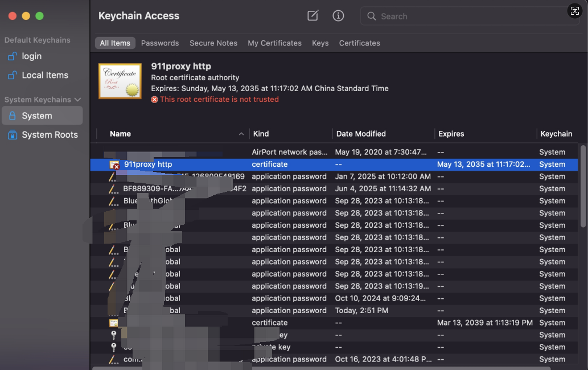
Task: Click the unlocked padlock icon beside Local Items
Action: pos(13,75)
